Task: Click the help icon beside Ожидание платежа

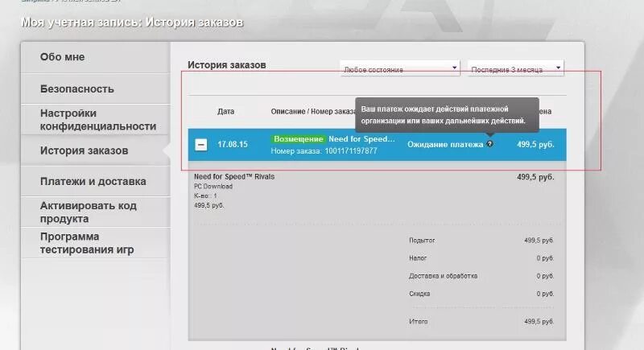Action: (489, 144)
